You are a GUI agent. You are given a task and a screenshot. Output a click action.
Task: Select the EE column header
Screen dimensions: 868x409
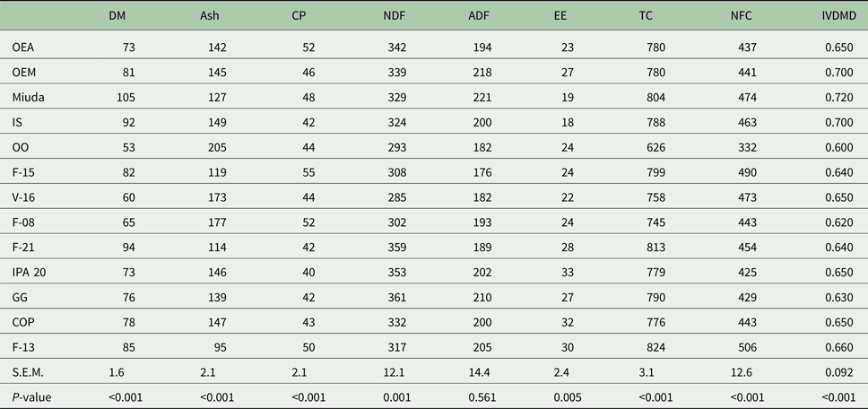[x=561, y=16]
